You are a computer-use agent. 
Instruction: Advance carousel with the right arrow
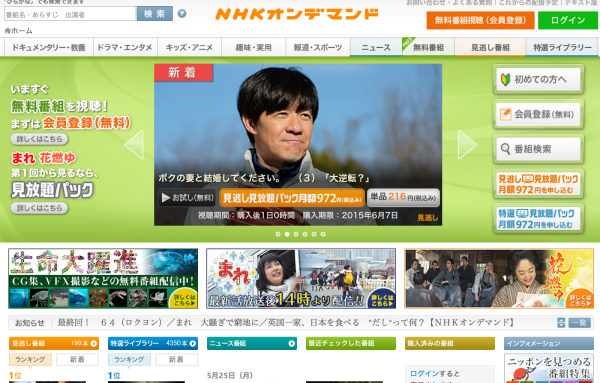[467, 144]
